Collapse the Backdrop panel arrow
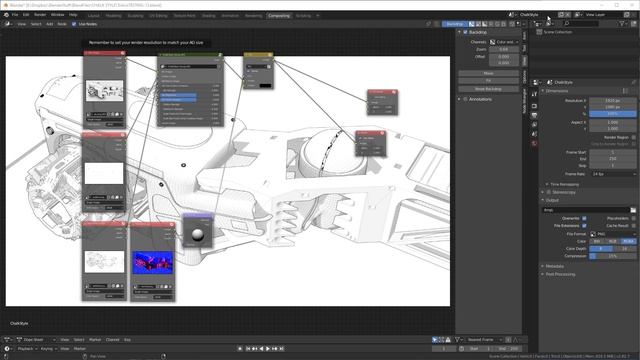This screenshot has width=640, height=360. pos(459,32)
